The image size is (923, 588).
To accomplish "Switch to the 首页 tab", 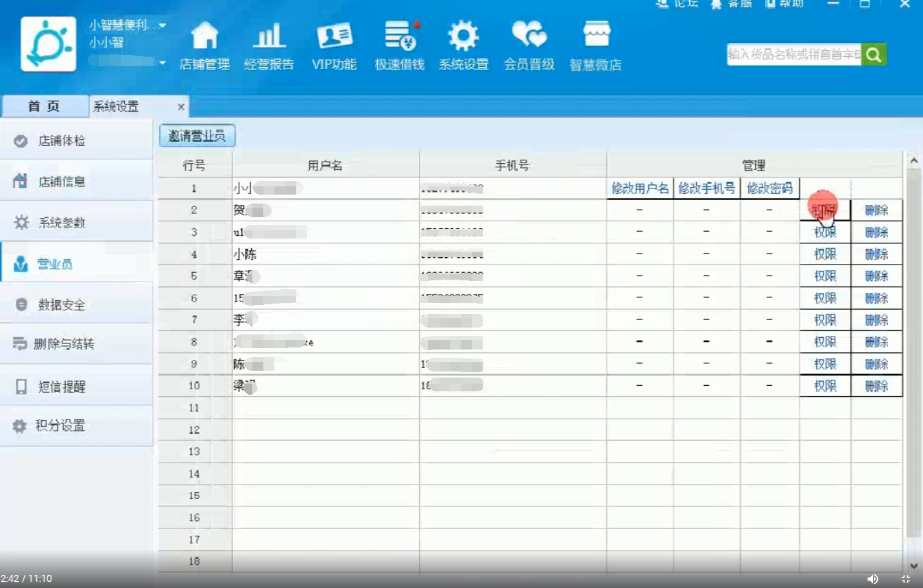I will coord(45,106).
